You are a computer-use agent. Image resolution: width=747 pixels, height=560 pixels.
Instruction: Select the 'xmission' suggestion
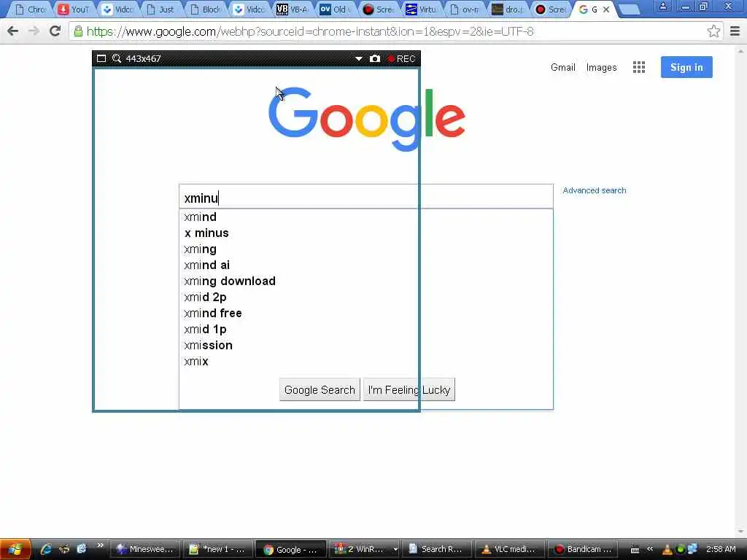click(x=366, y=345)
